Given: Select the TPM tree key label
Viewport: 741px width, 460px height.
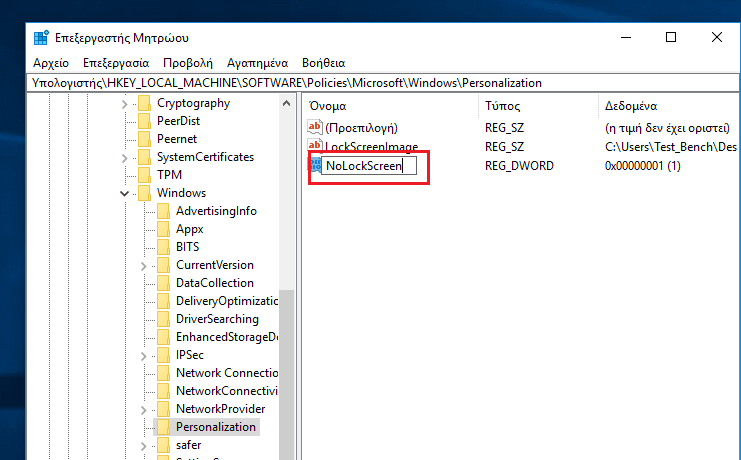Looking at the screenshot, I should (169, 175).
